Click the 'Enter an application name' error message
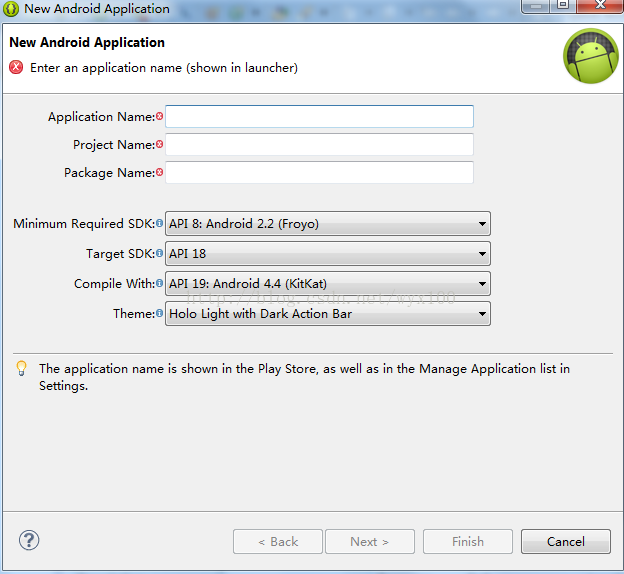 tap(164, 68)
